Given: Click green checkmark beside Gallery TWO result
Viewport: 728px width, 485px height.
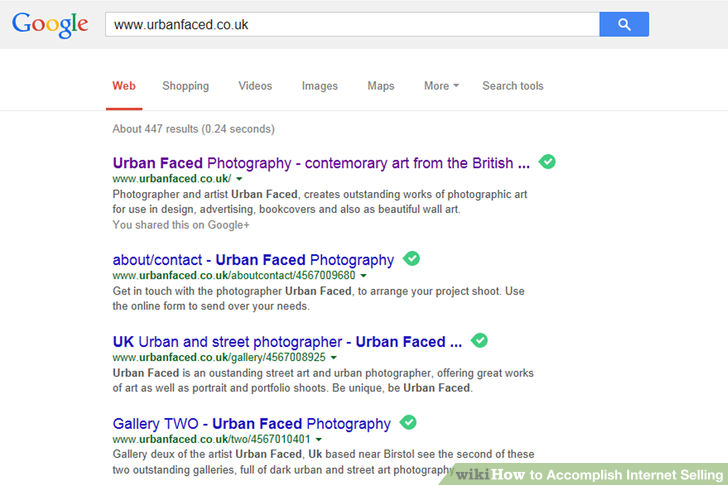Looking at the screenshot, I should pyautogui.click(x=408, y=422).
